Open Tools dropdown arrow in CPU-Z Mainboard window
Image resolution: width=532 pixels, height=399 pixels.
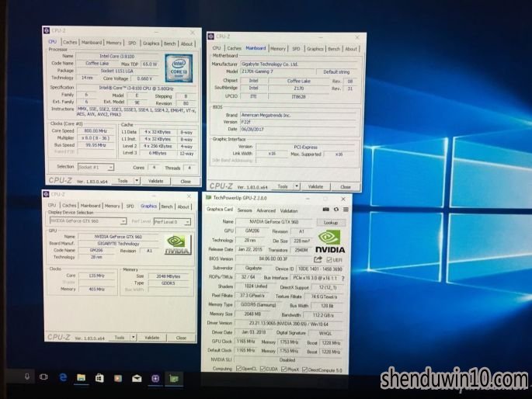tap(297, 186)
